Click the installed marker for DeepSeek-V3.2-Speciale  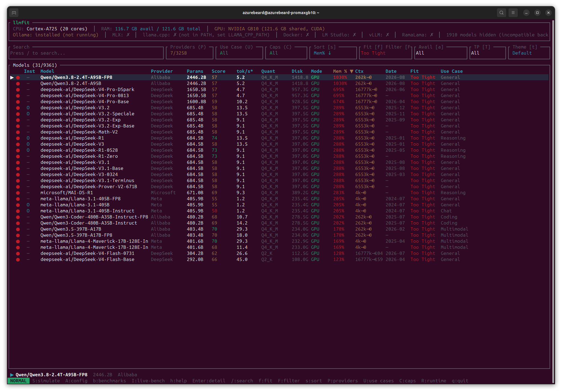(28, 114)
